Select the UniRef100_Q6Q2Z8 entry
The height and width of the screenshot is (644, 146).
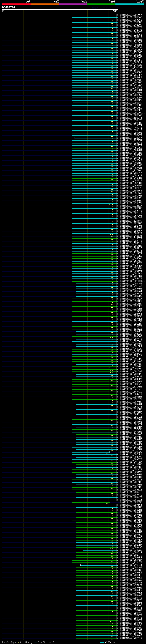tap(131, 87)
